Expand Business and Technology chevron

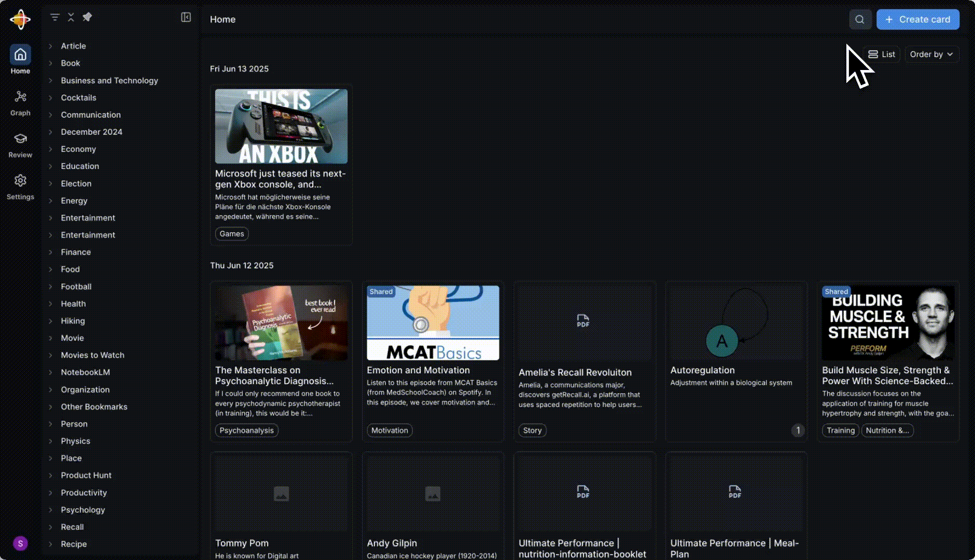pyautogui.click(x=50, y=80)
